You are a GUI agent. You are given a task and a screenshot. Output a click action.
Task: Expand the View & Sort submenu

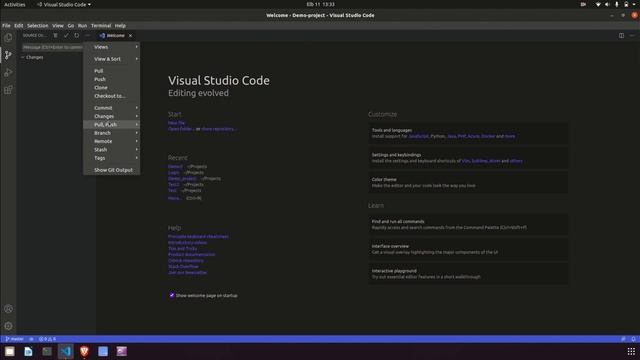click(x=111, y=59)
